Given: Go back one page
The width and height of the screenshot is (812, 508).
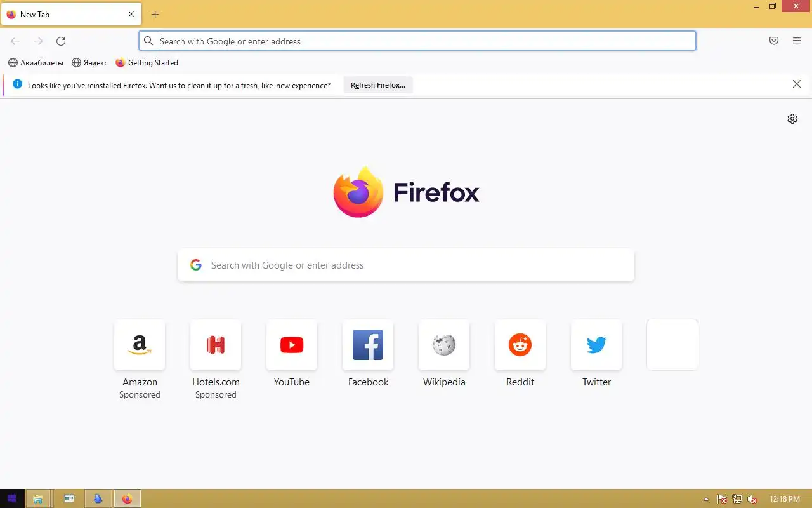Looking at the screenshot, I should coord(15,41).
